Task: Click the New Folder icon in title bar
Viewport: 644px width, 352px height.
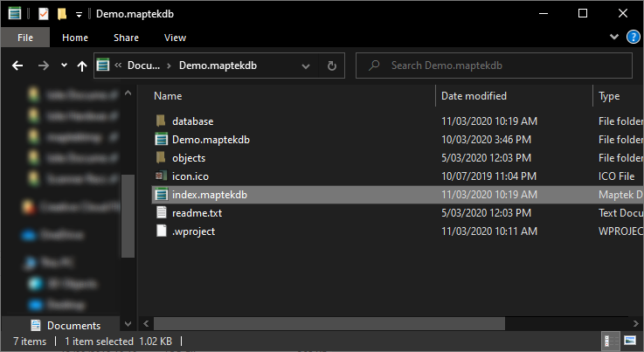Action: point(61,14)
